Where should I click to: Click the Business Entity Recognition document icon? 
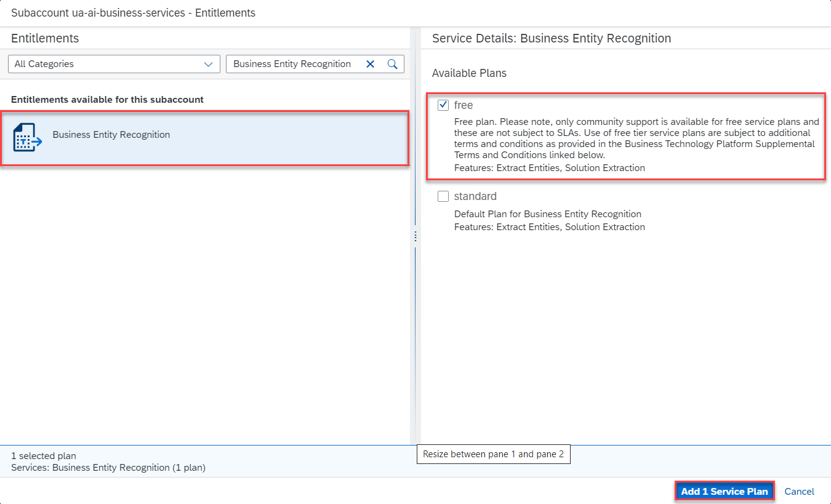[x=27, y=137]
